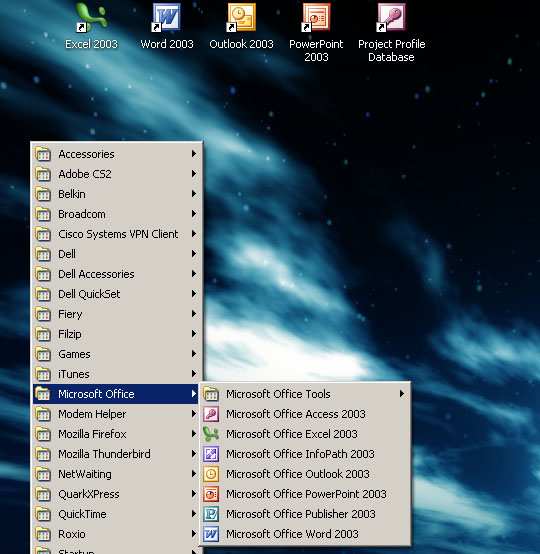Click the QuarkXPress folder icon
Viewport: 540px width, 554px height.
pyautogui.click(x=43, y=494)
